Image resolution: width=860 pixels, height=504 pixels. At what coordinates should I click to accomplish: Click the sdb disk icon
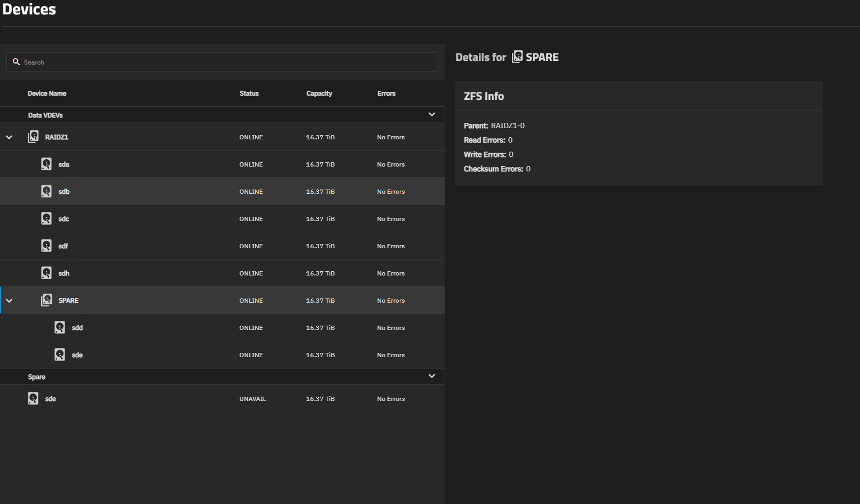(x=46, y=191)
